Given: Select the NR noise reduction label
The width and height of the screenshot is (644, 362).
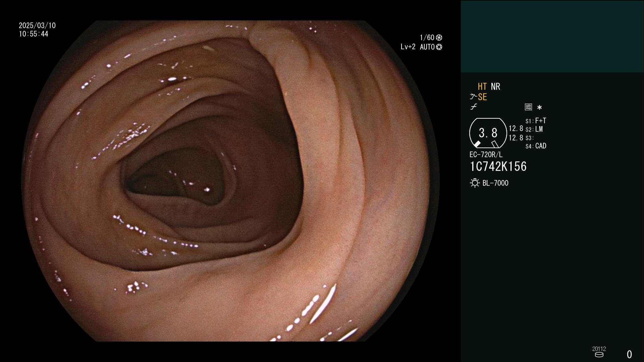Looking at the screenshot, I should (495, 87).
